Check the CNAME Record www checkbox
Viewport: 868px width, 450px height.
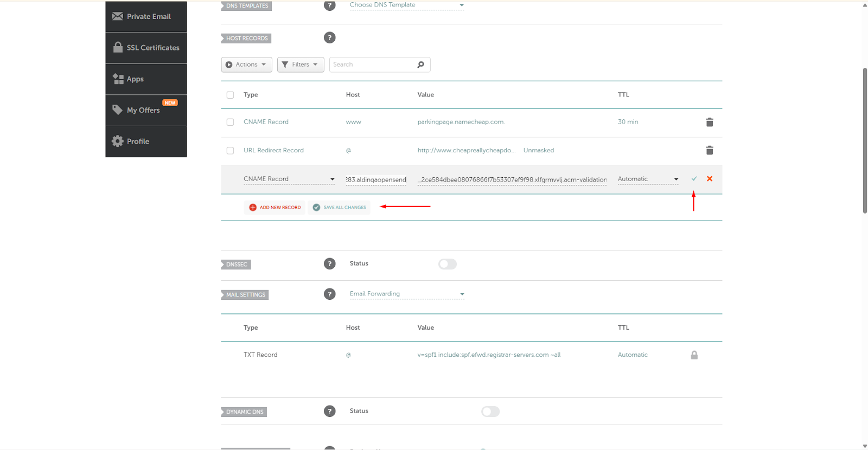point(230,122)
